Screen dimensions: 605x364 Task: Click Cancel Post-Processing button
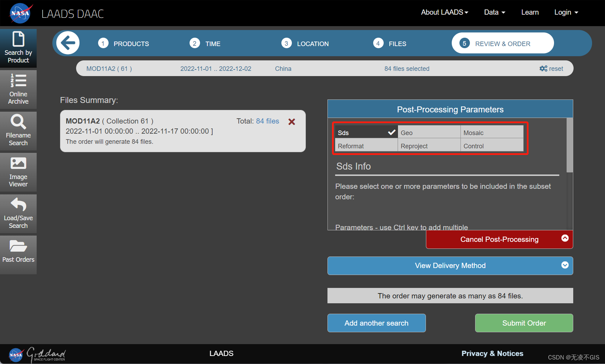499,239
